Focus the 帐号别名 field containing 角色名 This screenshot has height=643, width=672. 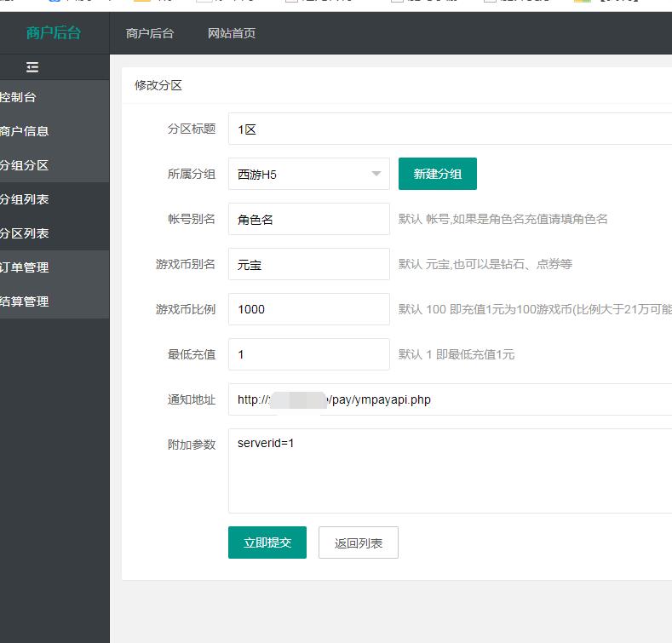(308, 219)
